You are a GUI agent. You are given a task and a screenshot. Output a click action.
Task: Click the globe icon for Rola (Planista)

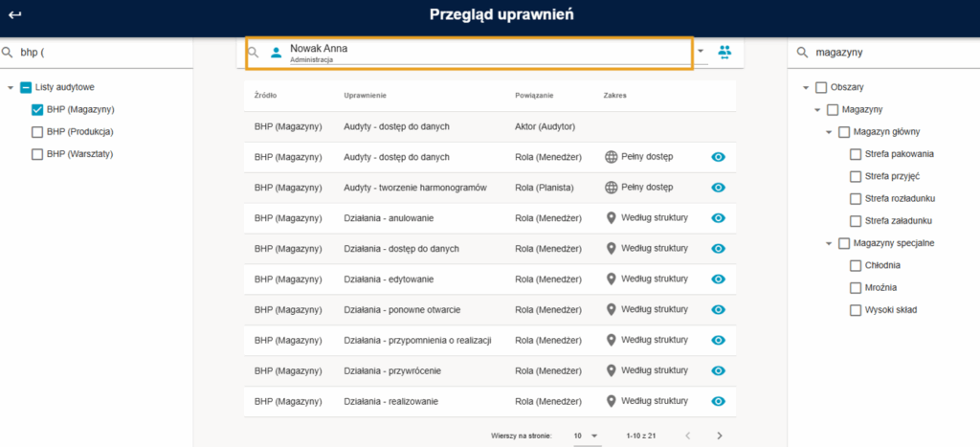coord(611,188)
